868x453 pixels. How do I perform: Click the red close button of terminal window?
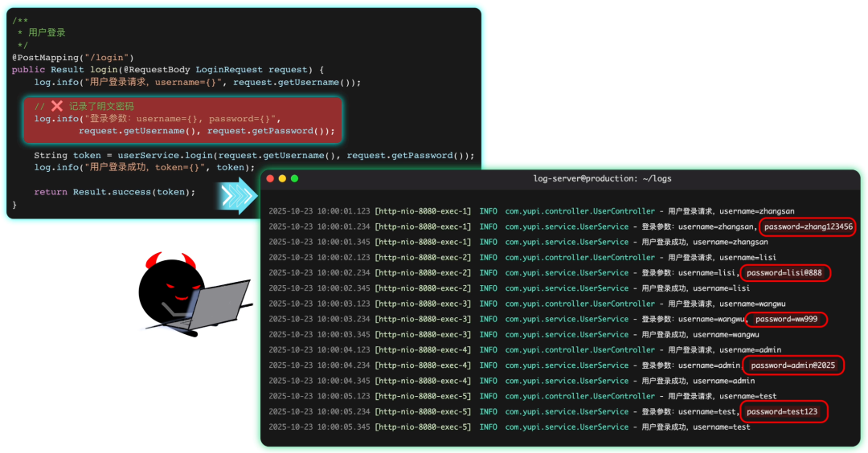pyautogui.click(x=270, y=178)
